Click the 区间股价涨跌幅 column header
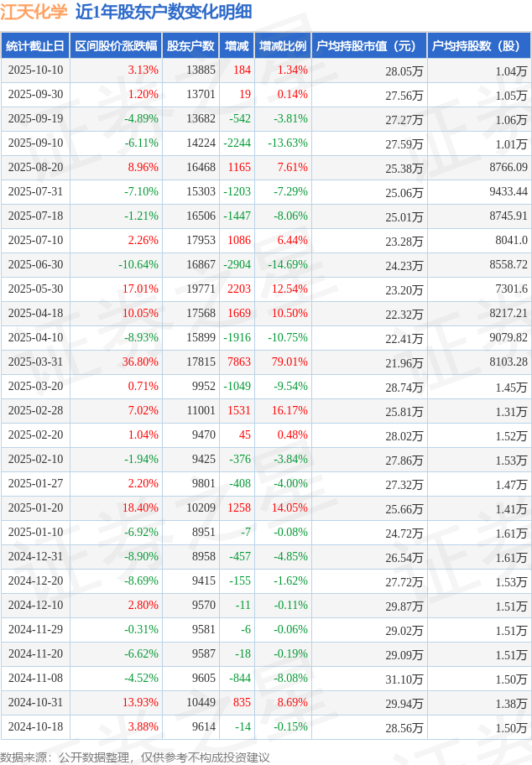Viewport: 532px width, 765px height. [116, 46]
